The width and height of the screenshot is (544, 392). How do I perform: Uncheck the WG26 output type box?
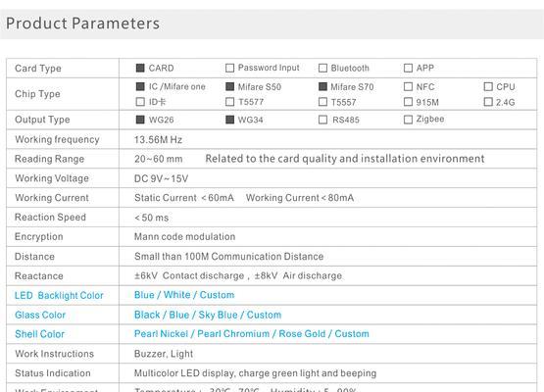pos(140,120)
